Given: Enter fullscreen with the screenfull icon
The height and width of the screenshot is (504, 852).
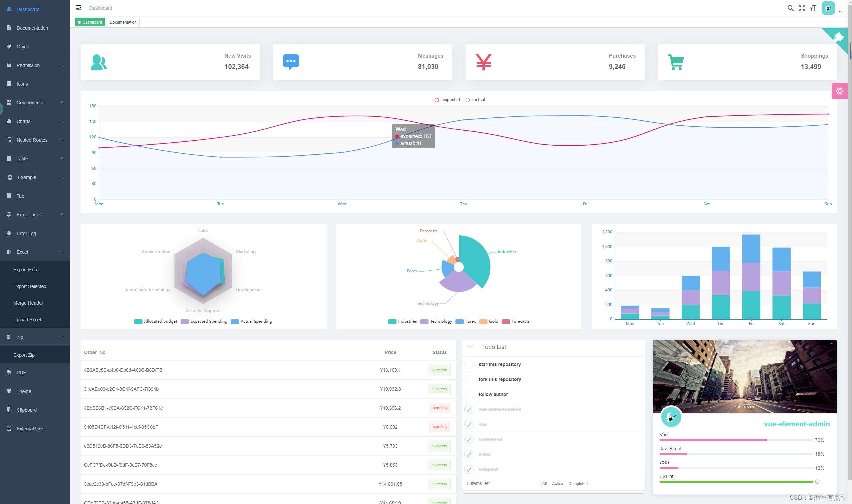Looking at the screenshot, I should pyautogui.click(x=802, y=8).
